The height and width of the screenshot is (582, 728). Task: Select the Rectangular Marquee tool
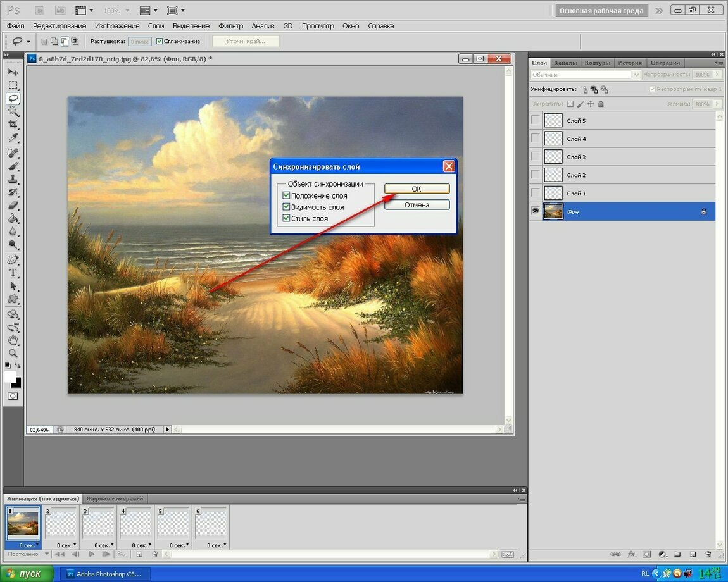13,85
